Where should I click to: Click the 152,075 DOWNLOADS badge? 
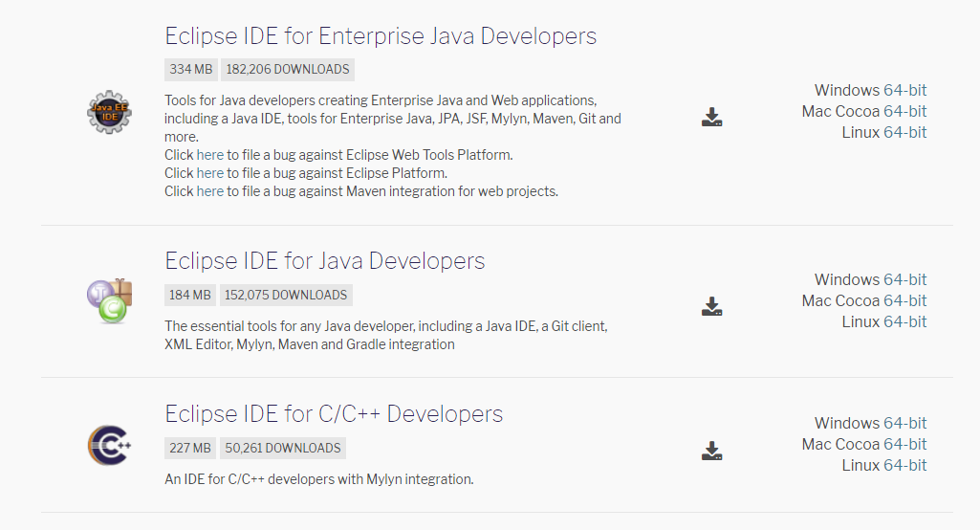tap(286, 295)
